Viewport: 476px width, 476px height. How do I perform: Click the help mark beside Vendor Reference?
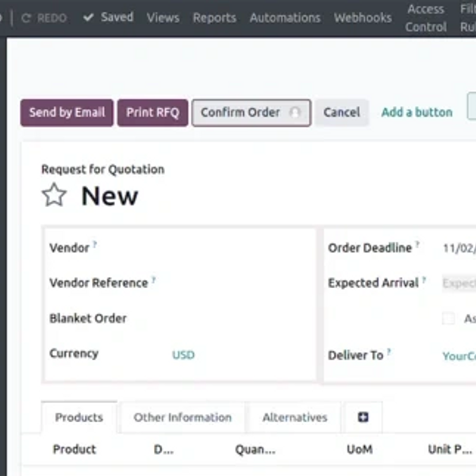(x=153, y=280)
